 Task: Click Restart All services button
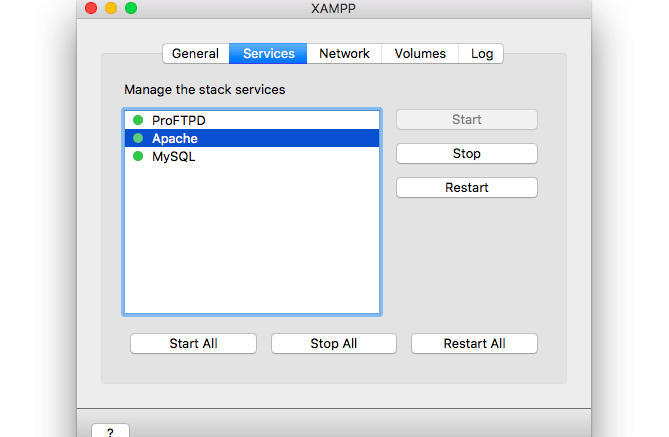click(474, 344)
